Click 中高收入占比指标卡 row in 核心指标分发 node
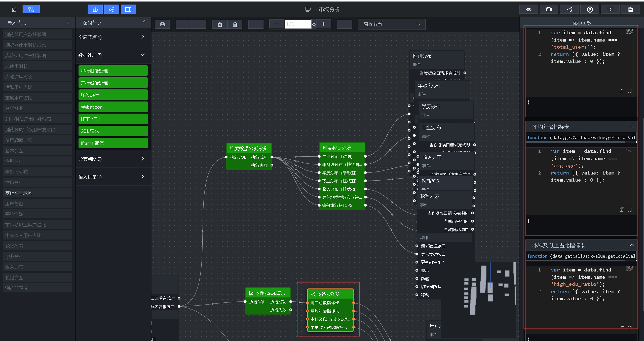Screen dimensions: 644x341 (330, 327)
